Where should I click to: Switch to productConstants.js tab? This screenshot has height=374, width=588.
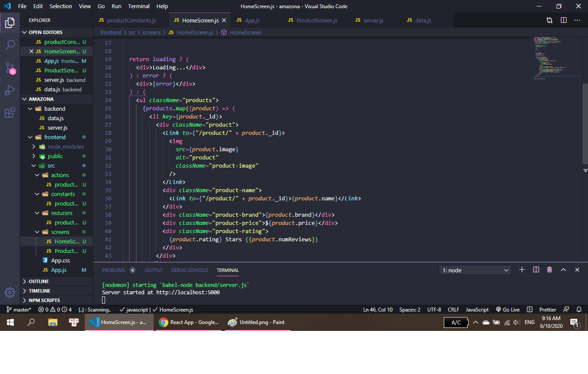point(131,20)
